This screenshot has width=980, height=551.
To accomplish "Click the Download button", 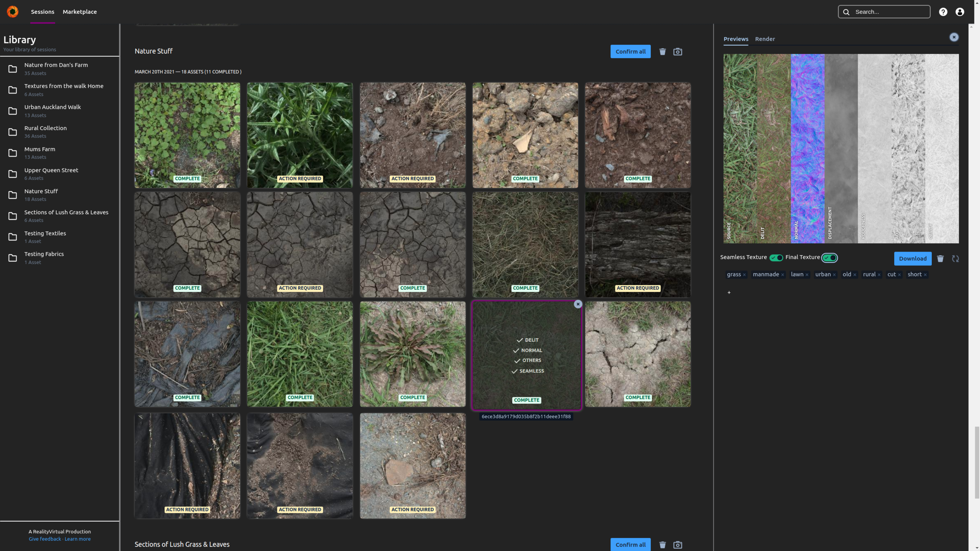I will click(x=913, y=259).
